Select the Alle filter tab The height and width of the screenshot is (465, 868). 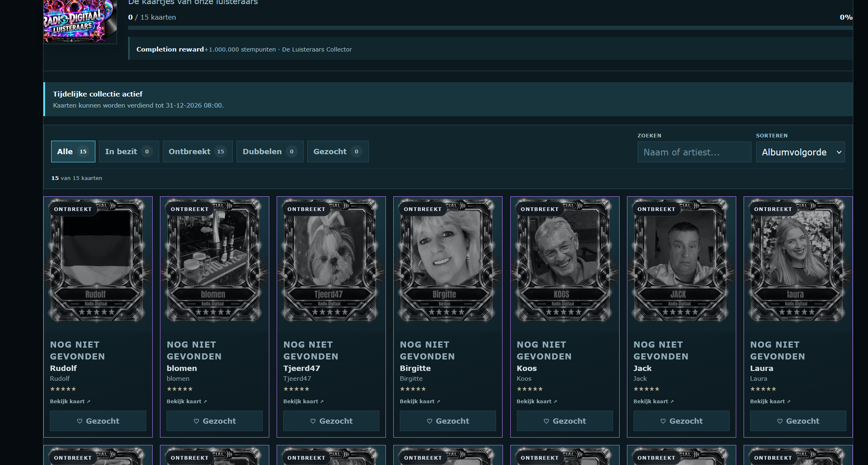[x=73, y=152]
